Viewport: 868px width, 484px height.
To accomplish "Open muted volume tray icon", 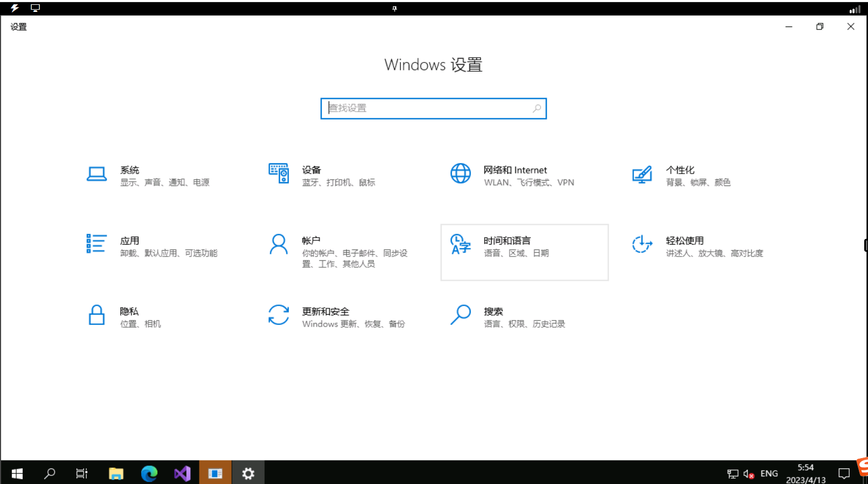I will (x=749, y=474).
